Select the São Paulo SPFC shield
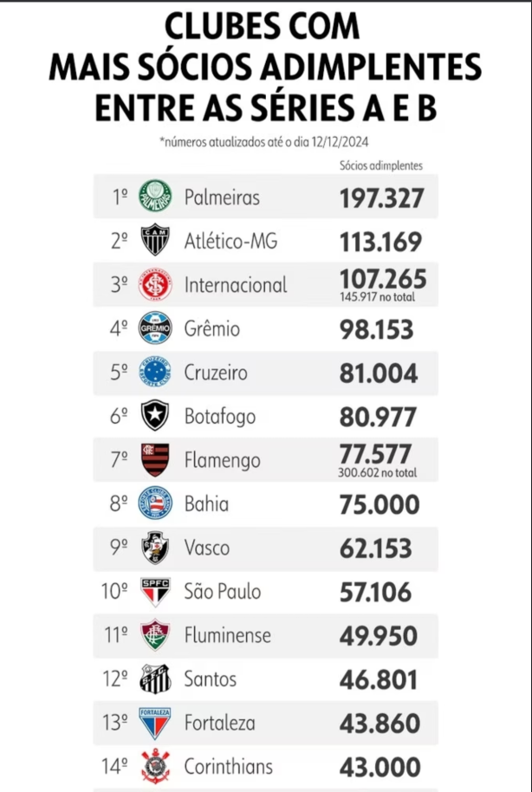This screenshot has width=532, height=792. 155,592
